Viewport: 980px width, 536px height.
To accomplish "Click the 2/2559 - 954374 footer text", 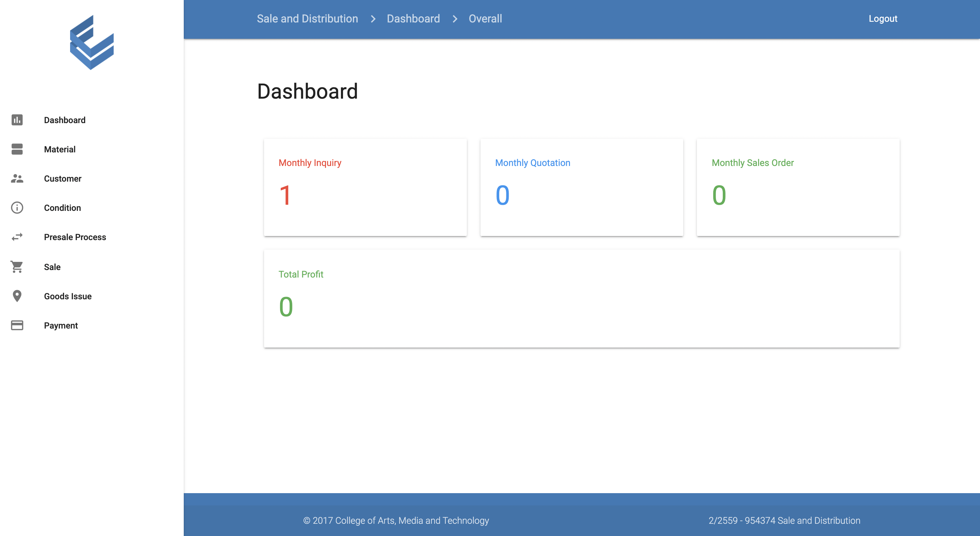I will 784,520.
